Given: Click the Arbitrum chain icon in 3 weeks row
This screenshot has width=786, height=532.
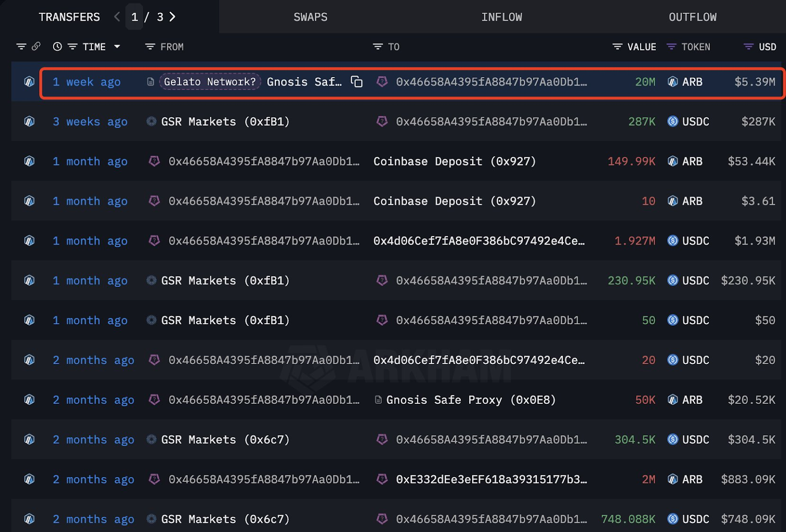Looking at the screenshot, I should pos(29,121).
